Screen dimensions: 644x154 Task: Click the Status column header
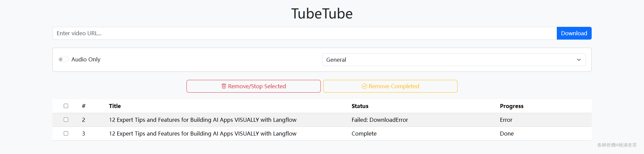[x=360, y=106]
